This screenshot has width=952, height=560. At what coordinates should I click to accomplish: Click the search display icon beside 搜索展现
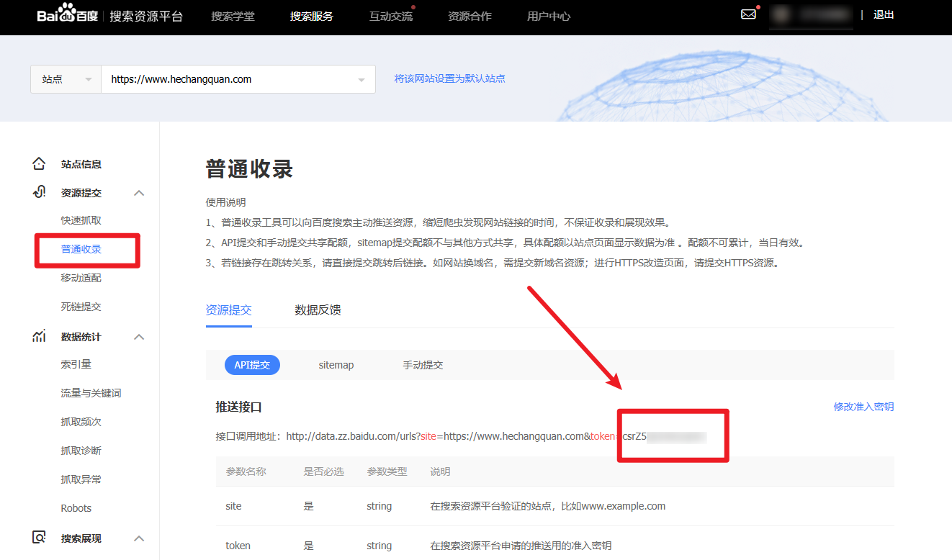point(39,538)
